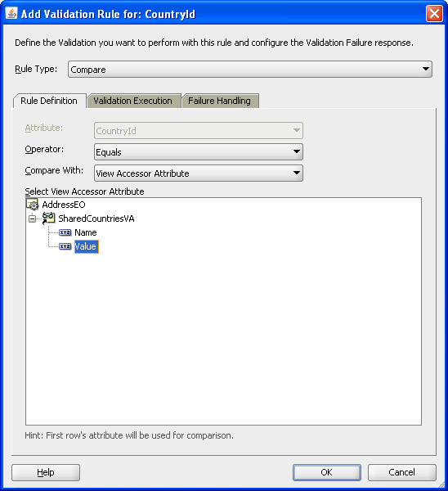Screen dimensions: 448x491
Task: Switch to the Rule Definition tab
Action: tap(49, 101)
